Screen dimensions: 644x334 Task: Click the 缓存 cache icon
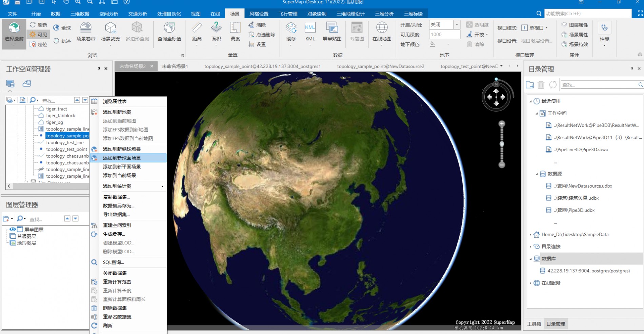click(291, 33)
